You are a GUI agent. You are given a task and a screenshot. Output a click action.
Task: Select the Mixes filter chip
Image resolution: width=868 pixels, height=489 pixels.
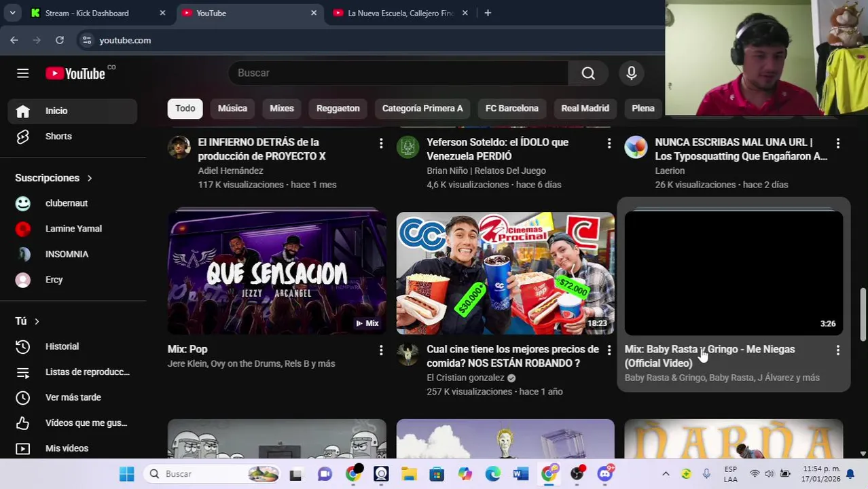point(282,109)
